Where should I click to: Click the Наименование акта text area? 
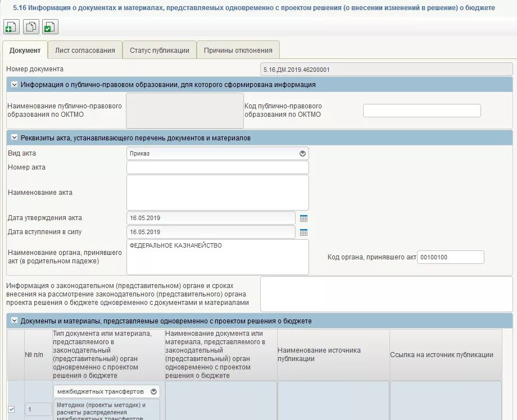click(x=217, y=193)
